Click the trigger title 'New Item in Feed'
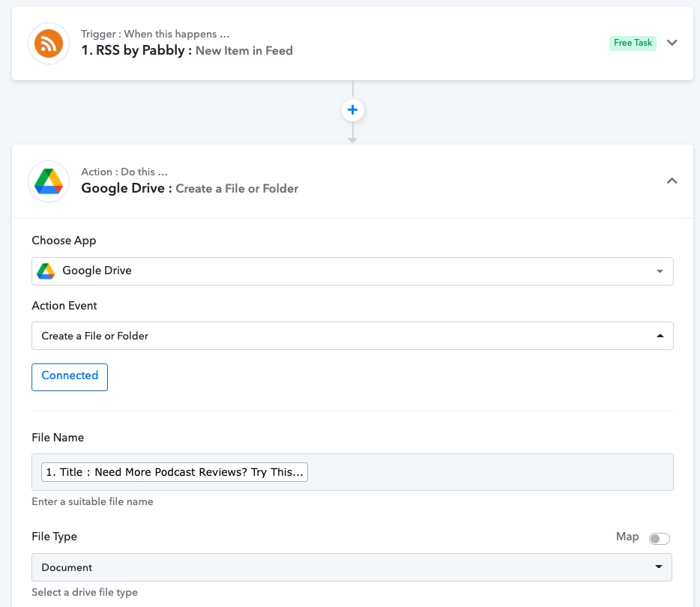 (244, 50)
